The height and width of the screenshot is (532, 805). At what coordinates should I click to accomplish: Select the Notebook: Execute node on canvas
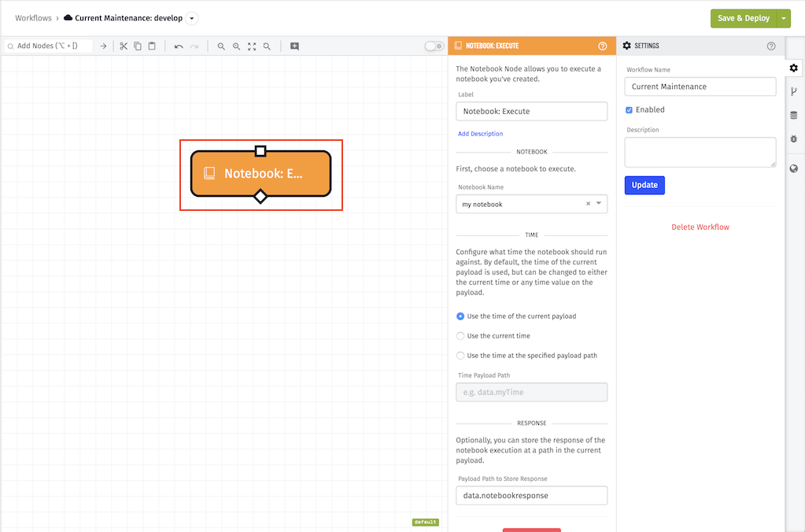260,174
